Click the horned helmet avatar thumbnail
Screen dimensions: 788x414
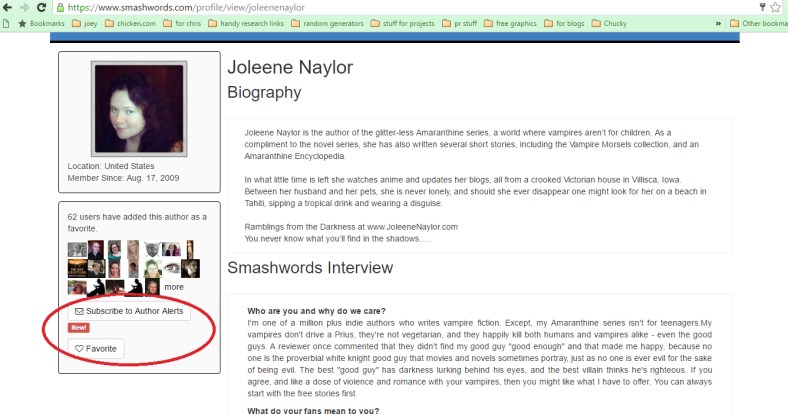click(x=152, y=248)
